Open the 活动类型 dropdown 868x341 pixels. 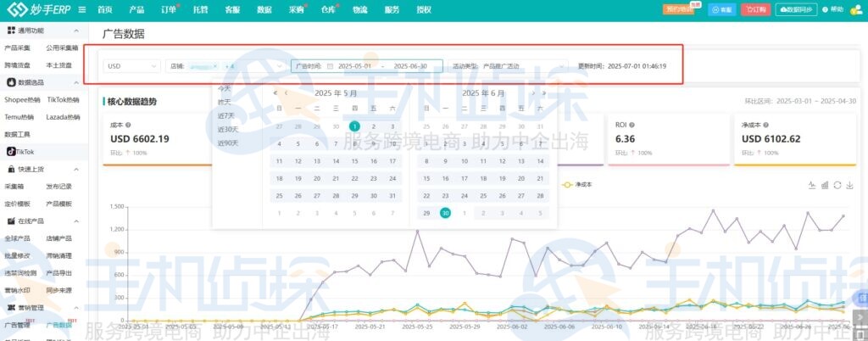click(x=508, y=66)
